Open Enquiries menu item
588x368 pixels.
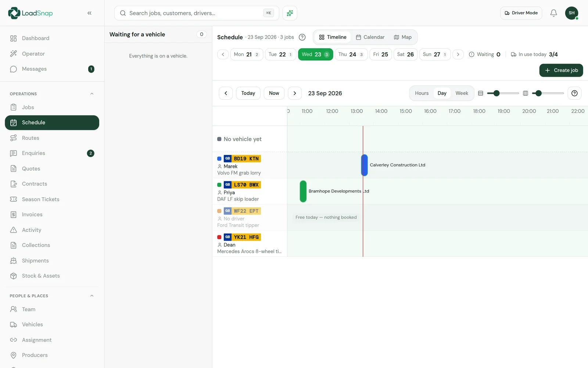click(52, 153)
